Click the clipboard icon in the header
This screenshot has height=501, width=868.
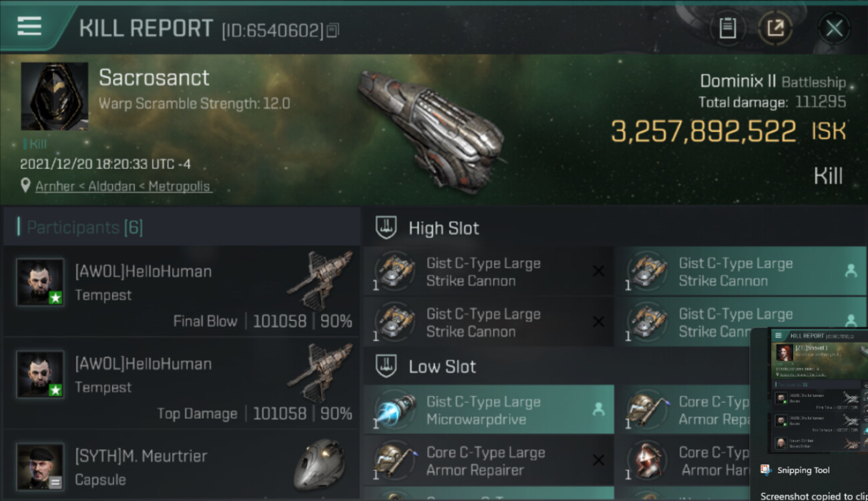(727, 28)
